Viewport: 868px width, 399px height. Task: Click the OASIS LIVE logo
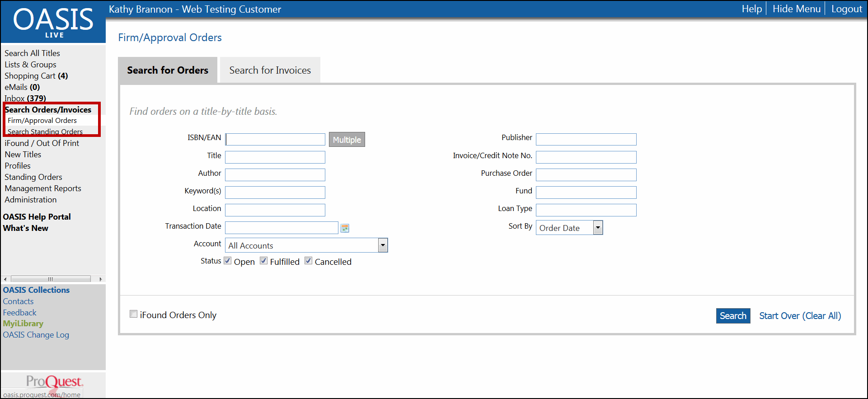click(x=53, y=22)
